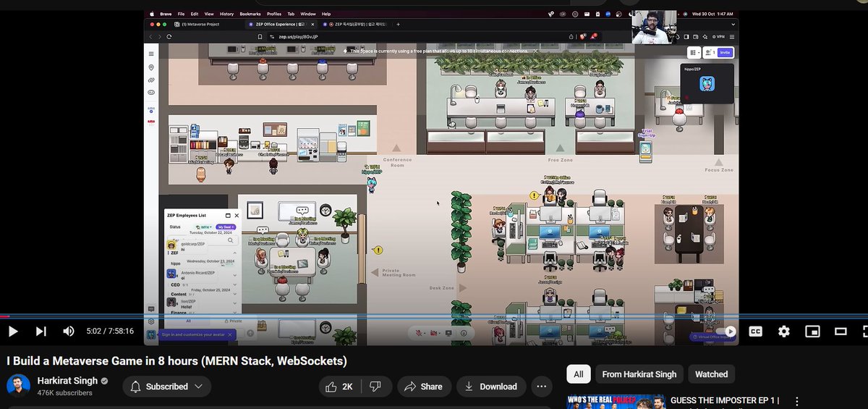Mute the YouTube player volume
Screen dimensions: 868x409
68,332
